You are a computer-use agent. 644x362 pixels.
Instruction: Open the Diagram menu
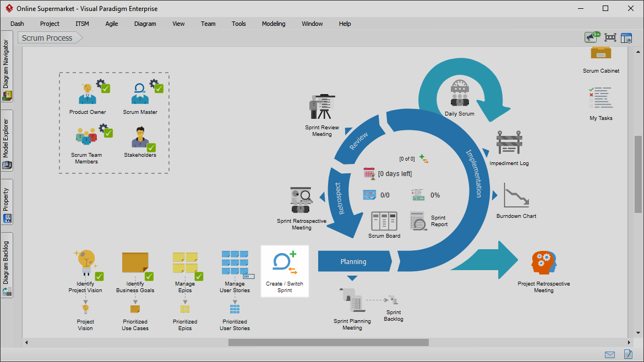tap(145, 24)
